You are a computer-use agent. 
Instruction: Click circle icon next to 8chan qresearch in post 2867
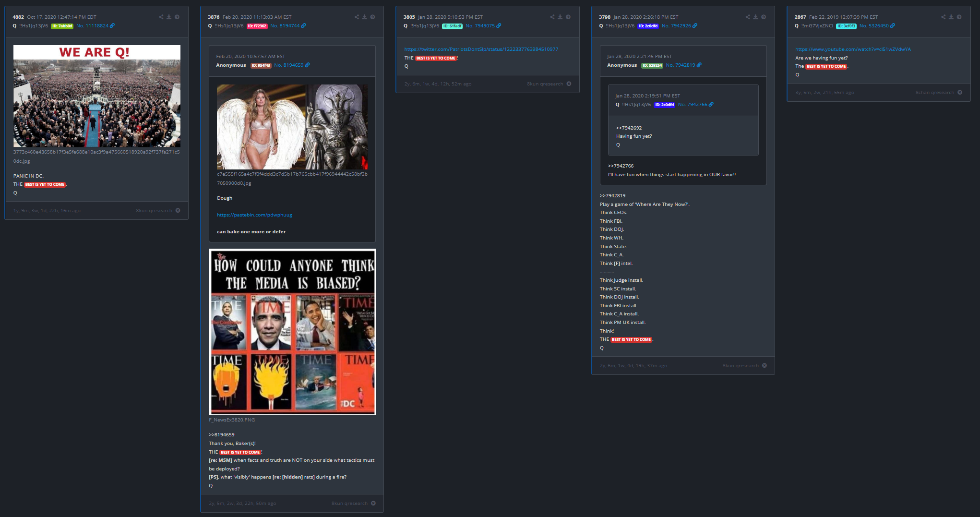tap(960, 93)
